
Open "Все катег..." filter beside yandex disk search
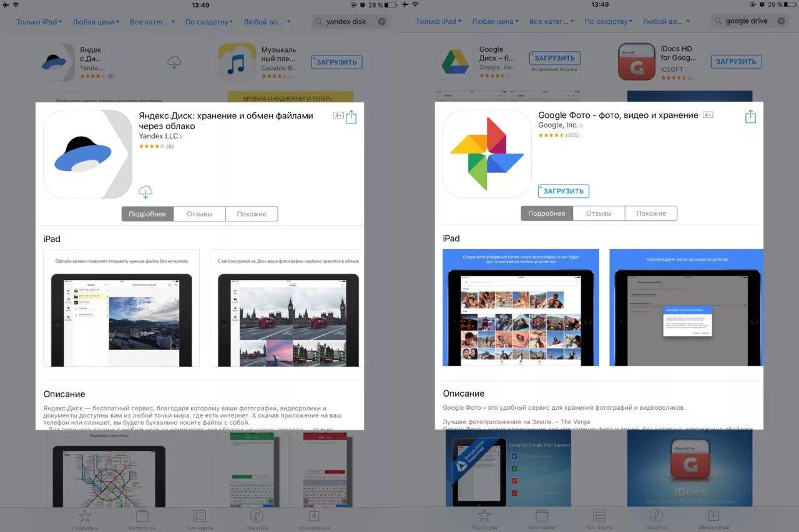(152, 22)
